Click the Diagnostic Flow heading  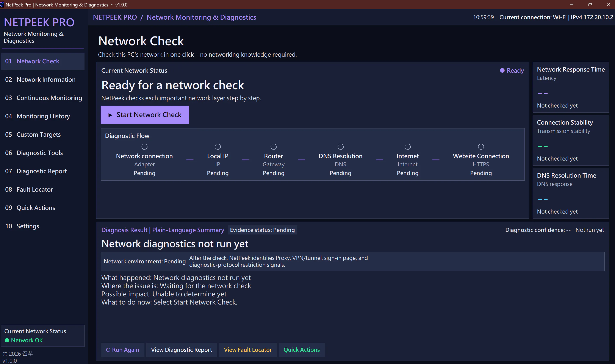pos(127,136)
